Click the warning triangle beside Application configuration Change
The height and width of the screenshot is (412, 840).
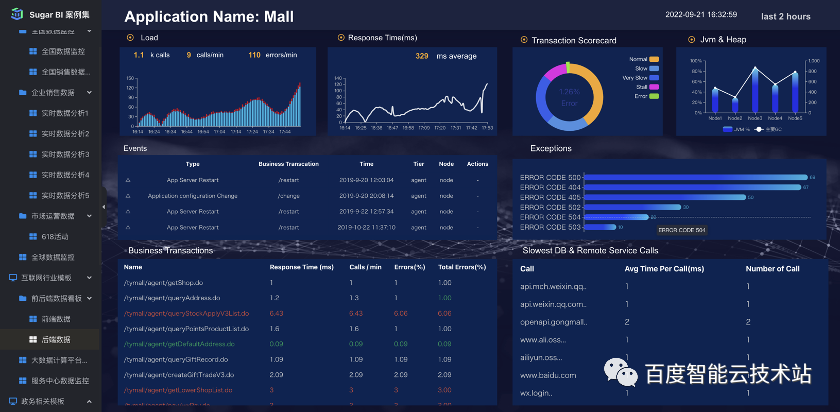128,196
